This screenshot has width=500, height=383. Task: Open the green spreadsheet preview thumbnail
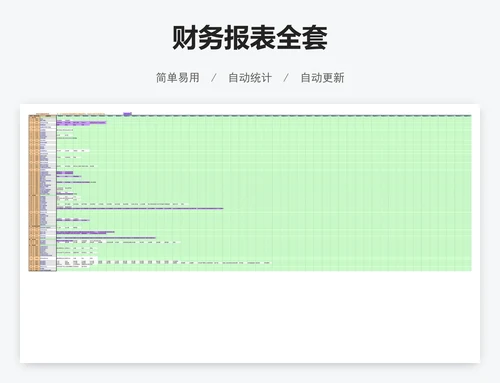[250, 192]
